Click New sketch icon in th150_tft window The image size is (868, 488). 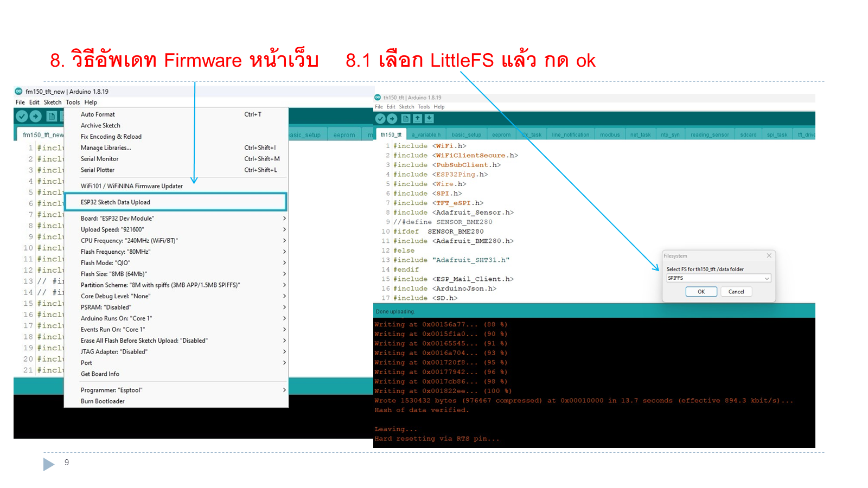(x=406, y=119)
